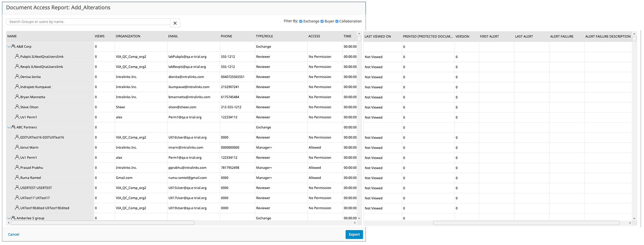Image resolution: width=644 pixels, height=245 pixels.
Task: Click Manager+ role for Prasad Prabhu
Action: (x=264, y=168)
